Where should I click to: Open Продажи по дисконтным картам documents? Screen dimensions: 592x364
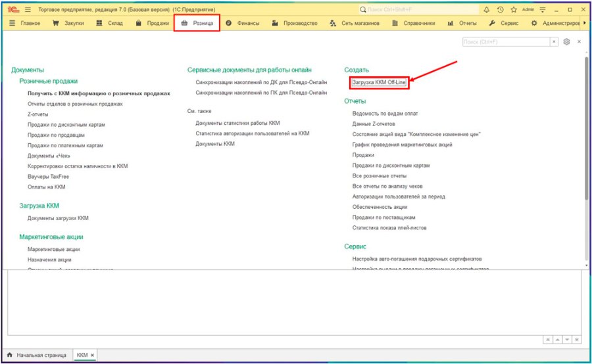66,124
